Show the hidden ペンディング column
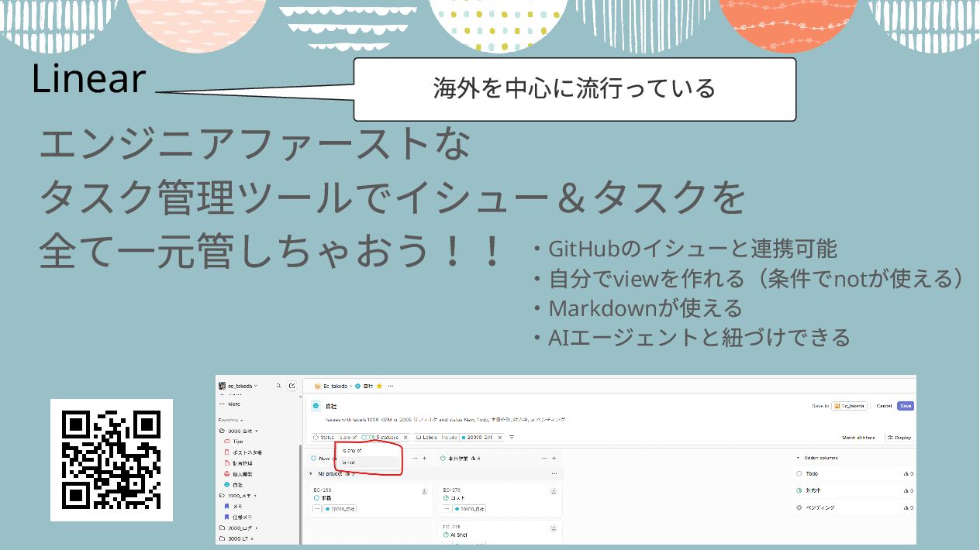The width and height of the screenshot is (980, 550). 854,507
